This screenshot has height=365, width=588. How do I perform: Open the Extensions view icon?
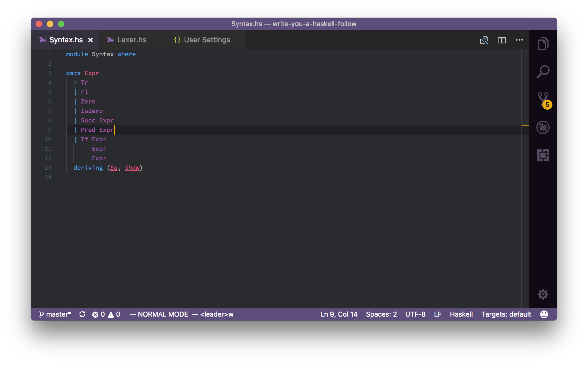[x=543, y=155]
